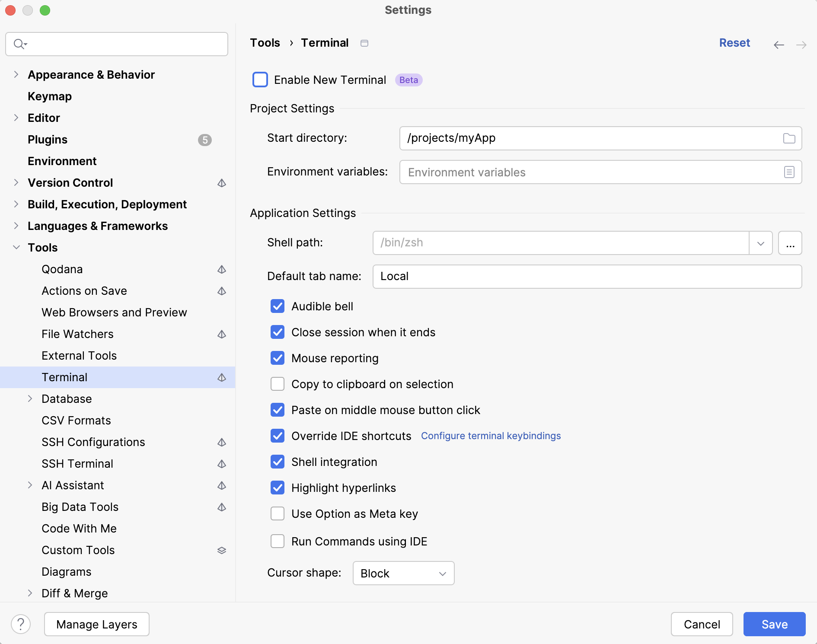Select SSH Terminal in the settings tree
The image size is (817, 644).
[x=77, y=464]
